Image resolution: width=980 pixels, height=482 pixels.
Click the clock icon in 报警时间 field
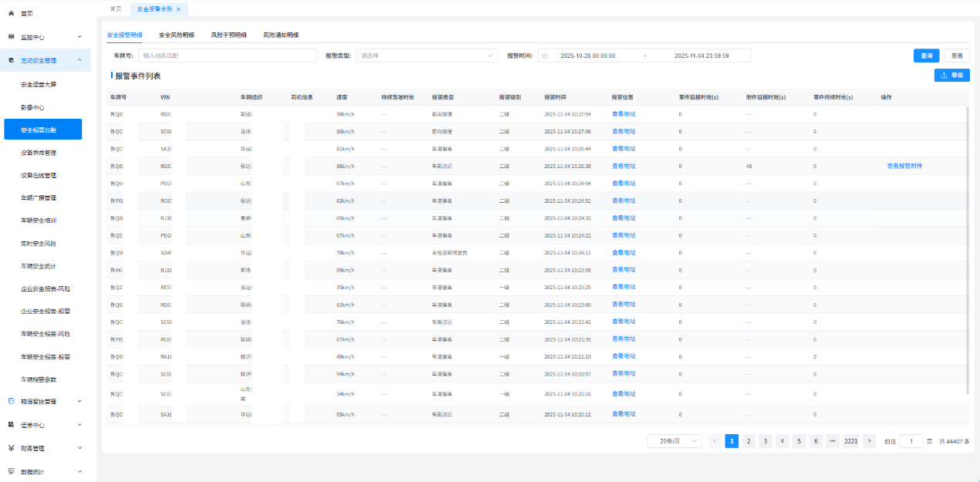(x=546, y=56)
